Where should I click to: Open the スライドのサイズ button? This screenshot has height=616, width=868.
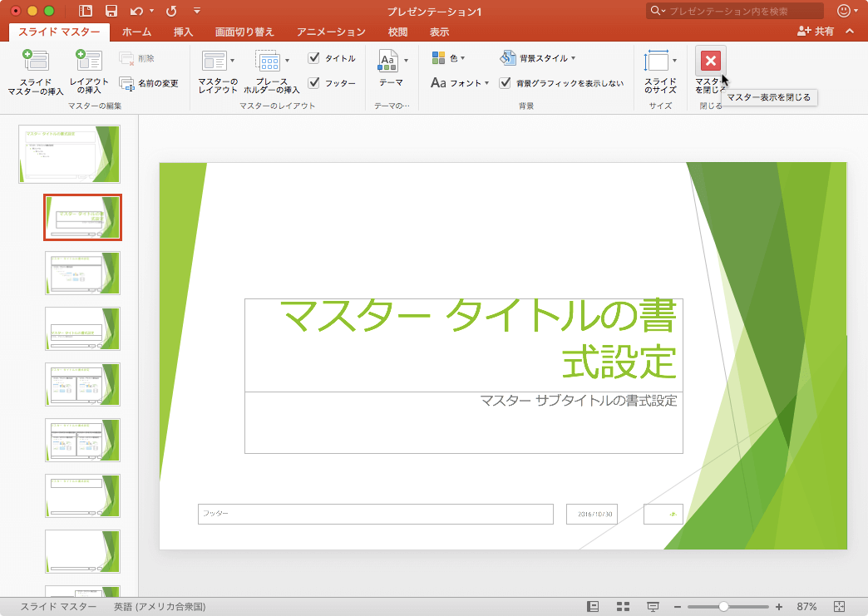tap(660, 71)
